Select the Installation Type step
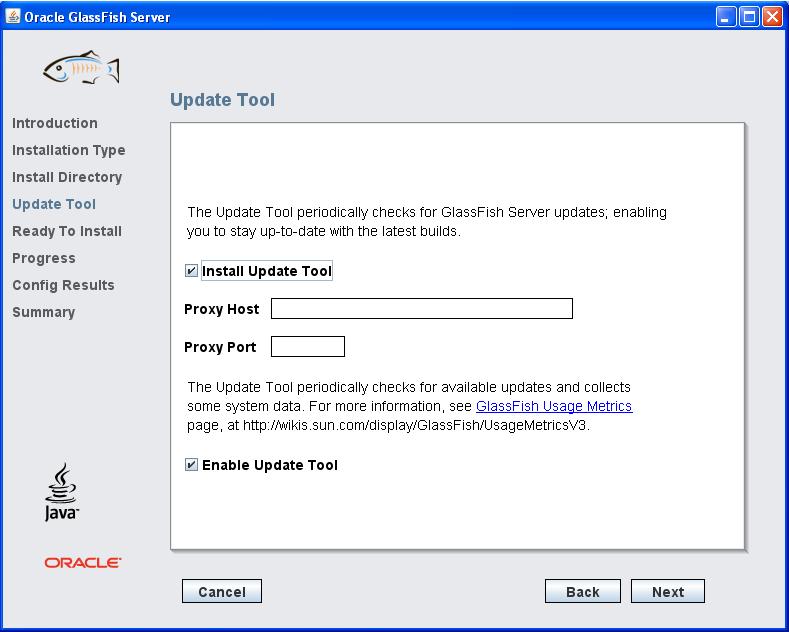The height and width of the screenshot is (632, 789). tap(69, 150)
